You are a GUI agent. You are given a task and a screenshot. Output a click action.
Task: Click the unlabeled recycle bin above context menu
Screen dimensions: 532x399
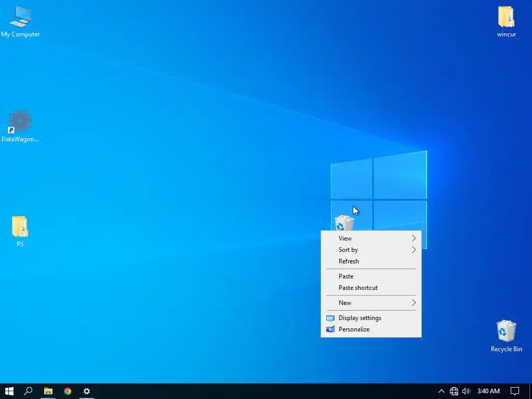[x=344, y=222]
